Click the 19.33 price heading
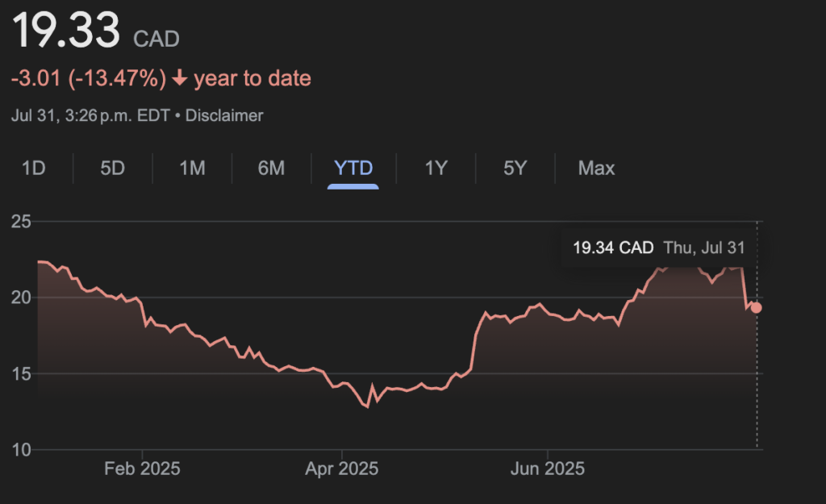This screenshot has width=826, height=504. tap(66, 32)
